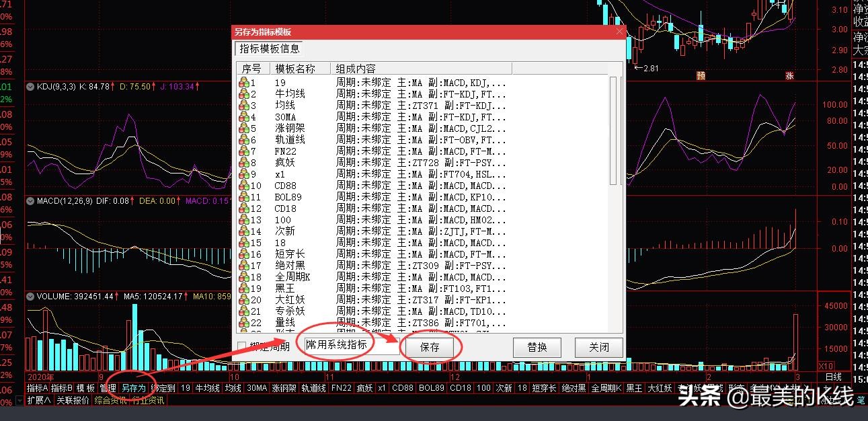Viewport: 868px width, 421px height.
Task: Click the 替换 button
Action: point(537,347)
